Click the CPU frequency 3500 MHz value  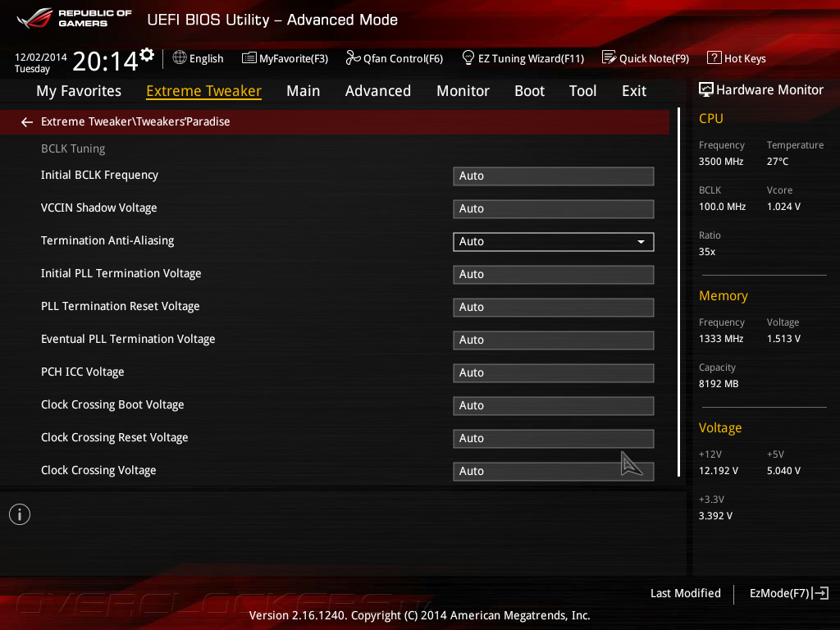click(x=721, y=162)
